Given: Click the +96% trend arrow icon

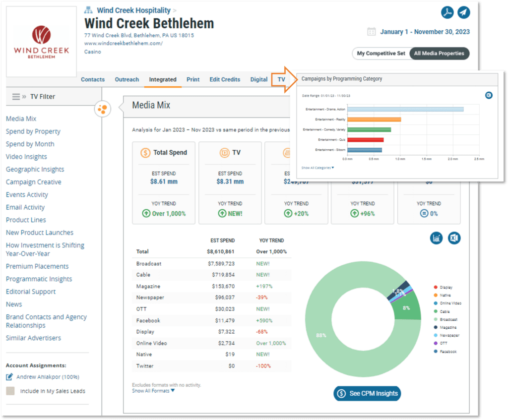Looking at the screenshot, I should pyautogui.click(x=354, y=213).
